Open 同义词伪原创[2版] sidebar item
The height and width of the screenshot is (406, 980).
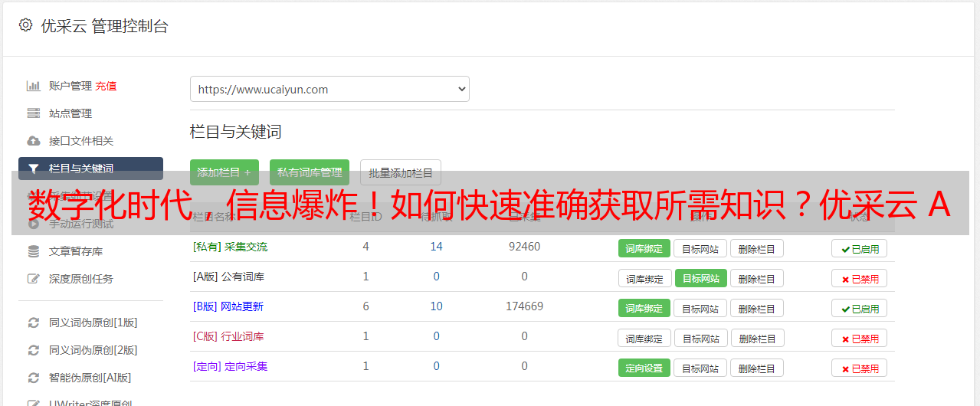point(93,350)
